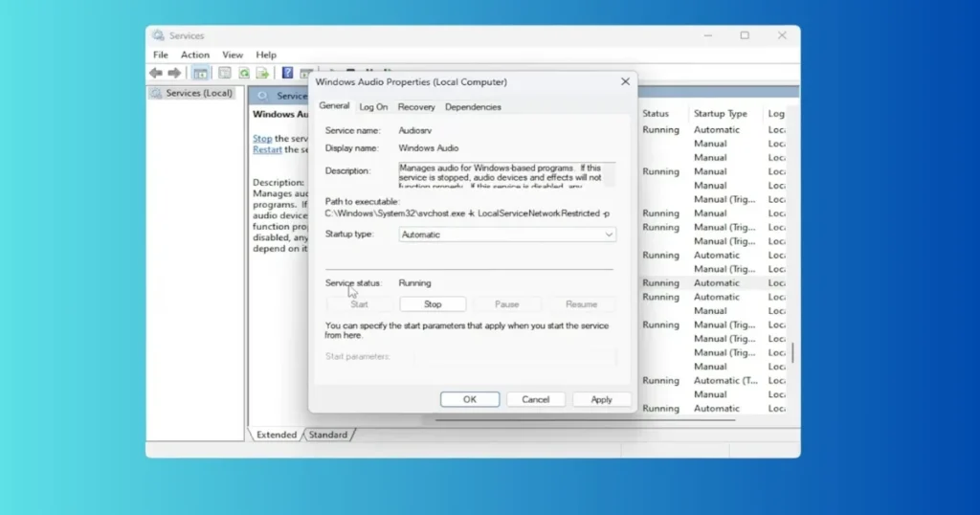Click the Audiosrv service name value
980x515 pixels.
tap(415, 130)
